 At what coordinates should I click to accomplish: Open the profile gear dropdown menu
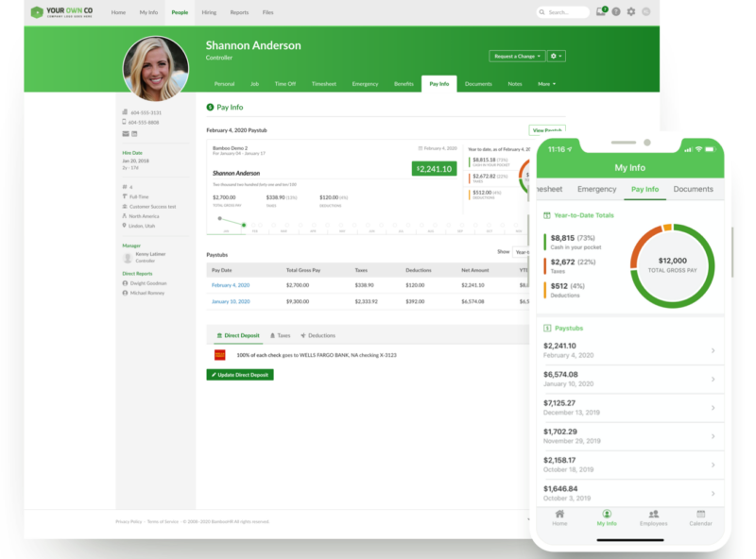pyautogui.click(x=557, y=56)
